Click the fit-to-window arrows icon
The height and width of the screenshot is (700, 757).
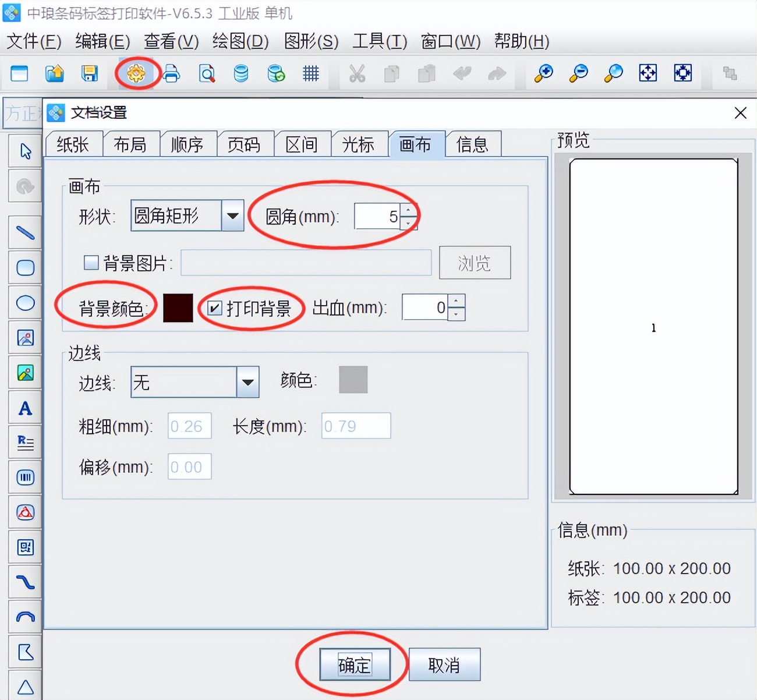pos(648,73)
